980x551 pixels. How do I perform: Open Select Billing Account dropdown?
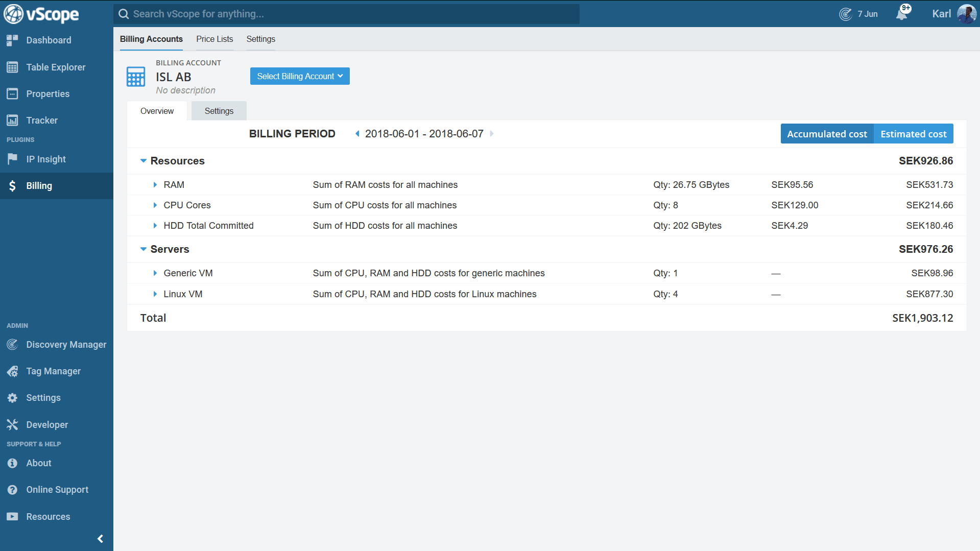[x=300, y=76]
